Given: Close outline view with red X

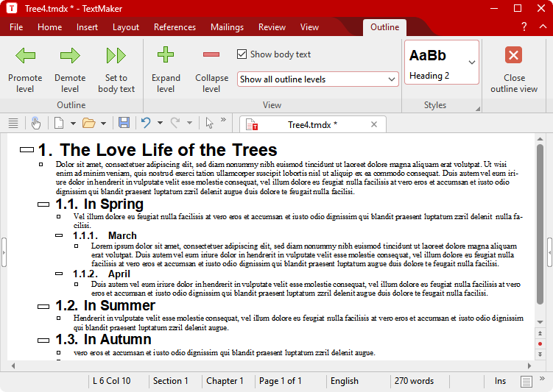Looking at the screenshot, I should coord(514,55).
